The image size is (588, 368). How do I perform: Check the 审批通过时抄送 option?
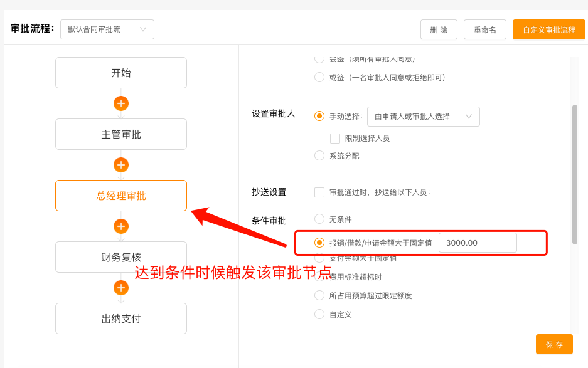(319, 192)
